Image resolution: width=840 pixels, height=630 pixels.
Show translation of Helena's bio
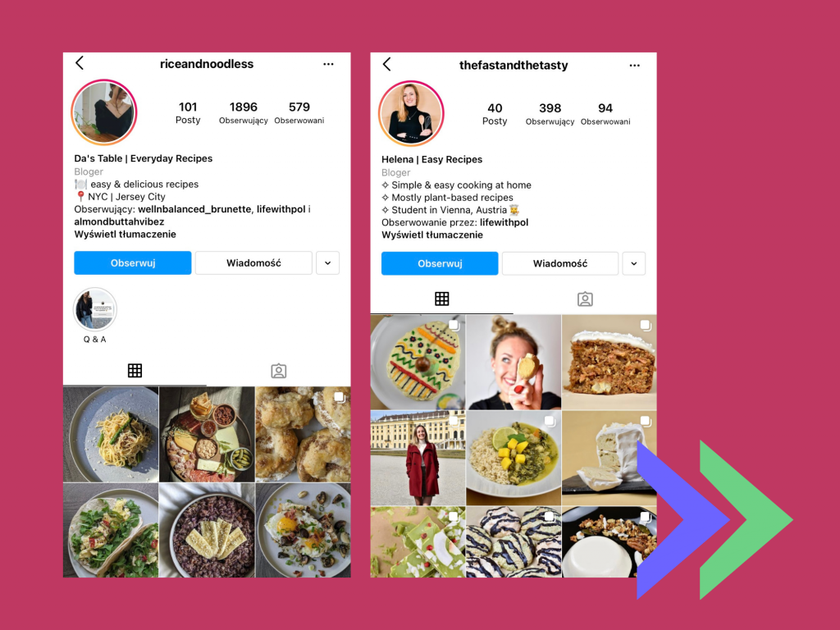(x=432, y=235)
